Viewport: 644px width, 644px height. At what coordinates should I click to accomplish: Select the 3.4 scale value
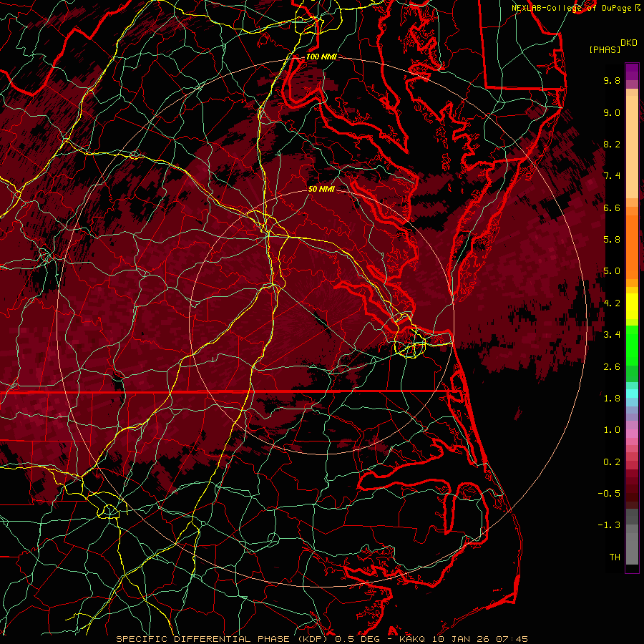(612, 335)
